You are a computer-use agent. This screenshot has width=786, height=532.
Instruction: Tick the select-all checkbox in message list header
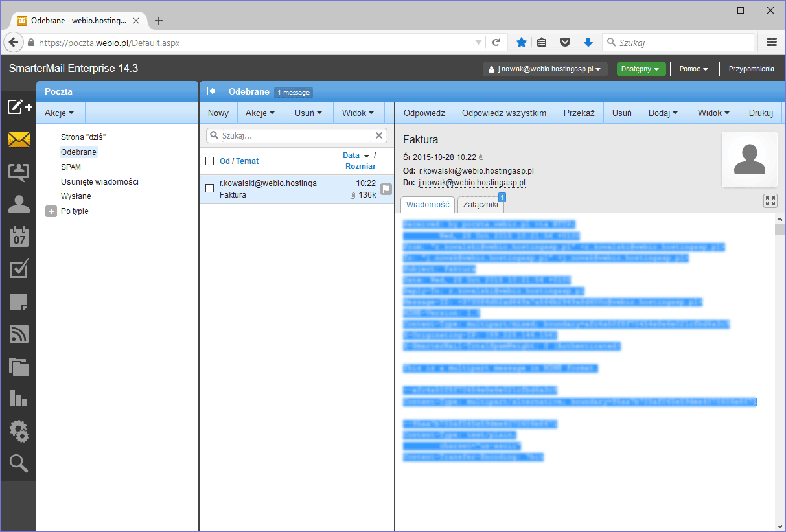[x=209, y=161]
